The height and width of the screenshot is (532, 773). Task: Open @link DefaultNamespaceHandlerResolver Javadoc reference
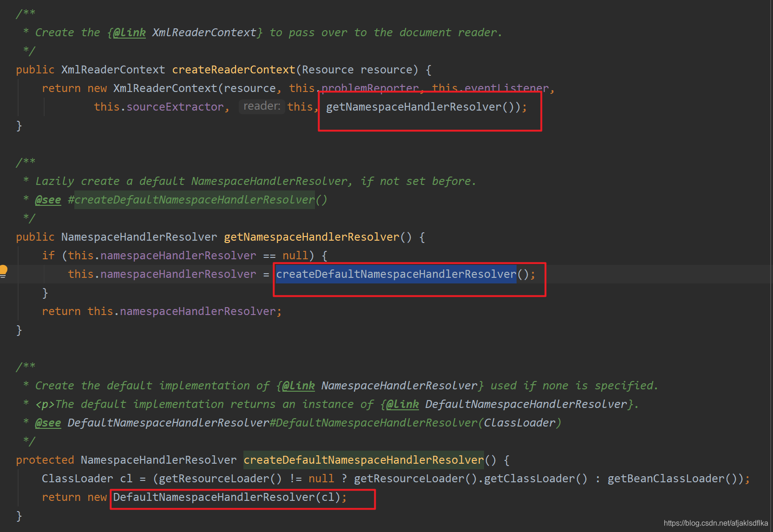526,404
